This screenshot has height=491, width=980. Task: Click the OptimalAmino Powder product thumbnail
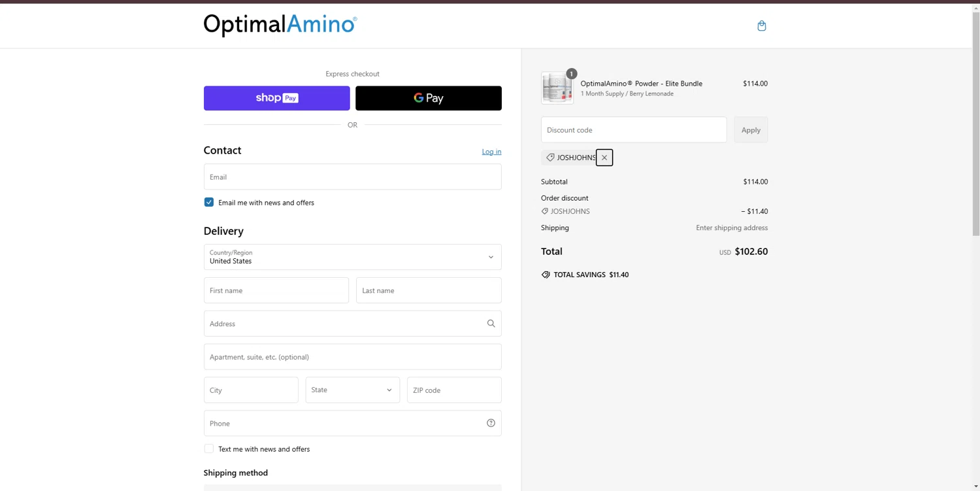coord(557,88)
